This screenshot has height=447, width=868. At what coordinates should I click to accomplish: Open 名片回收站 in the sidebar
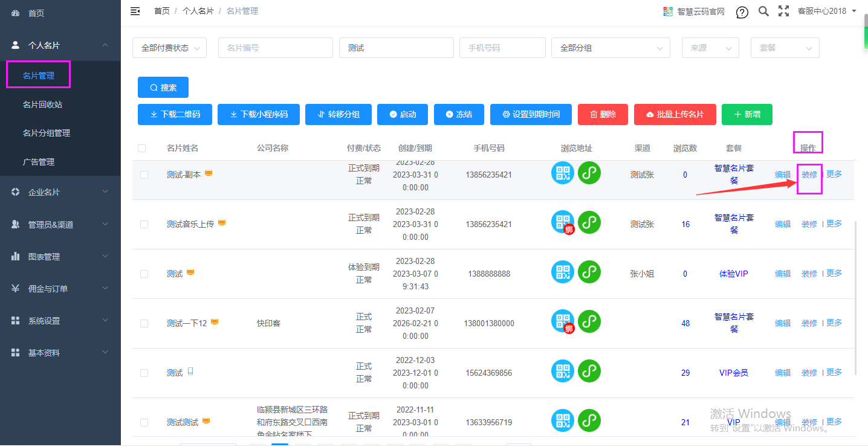pos(42,105)
